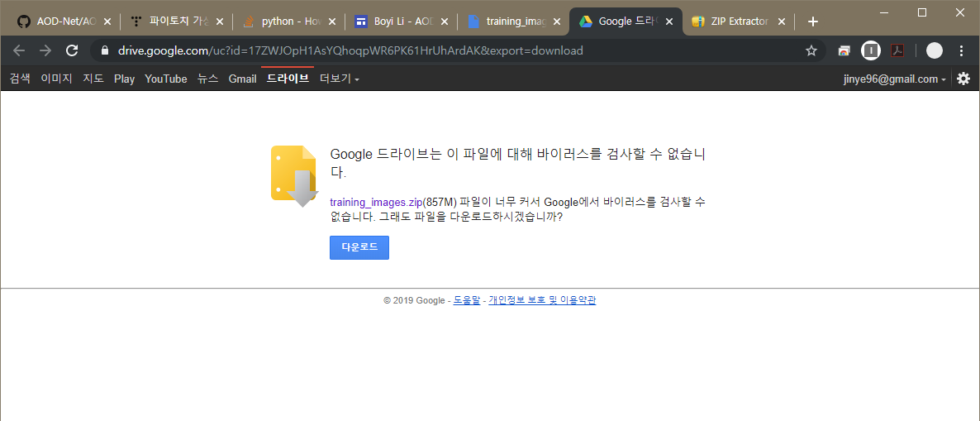Close the Boyi Li tab

[445, 22]
